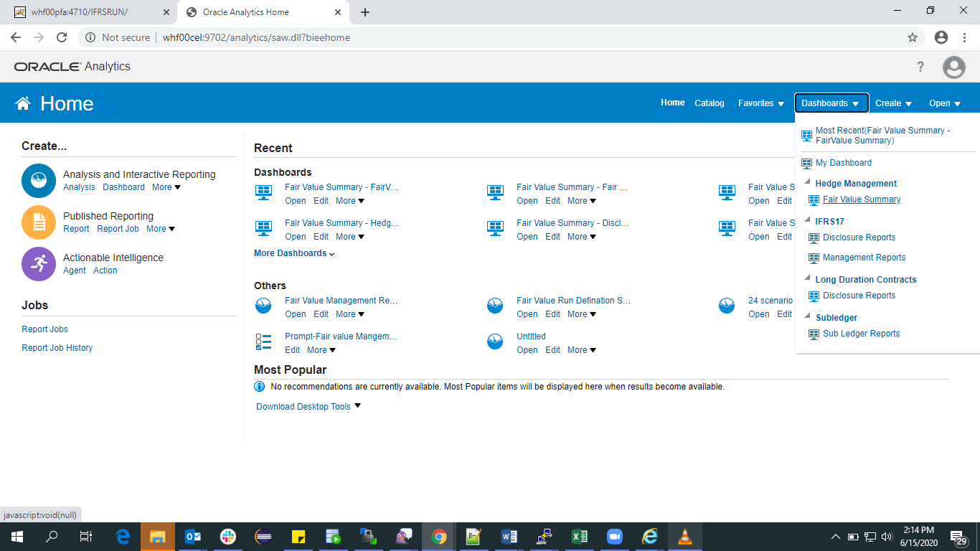The image size is (980, 551).
Task: Open Zoom from the taskbar
Action: pos(615,536)
